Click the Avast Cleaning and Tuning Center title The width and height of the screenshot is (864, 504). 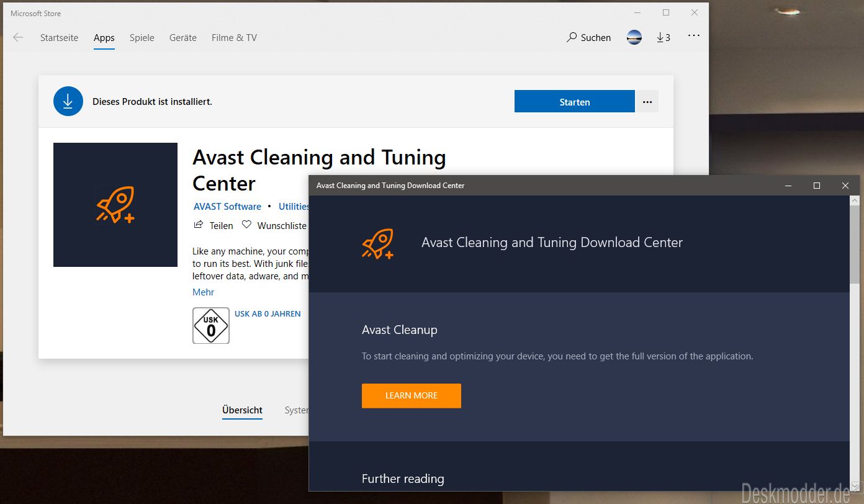tap(319, 170)
